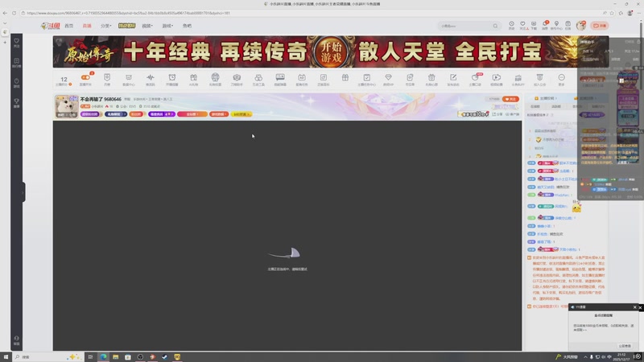Expand the 分类 categories dropdown

point(105,26)
